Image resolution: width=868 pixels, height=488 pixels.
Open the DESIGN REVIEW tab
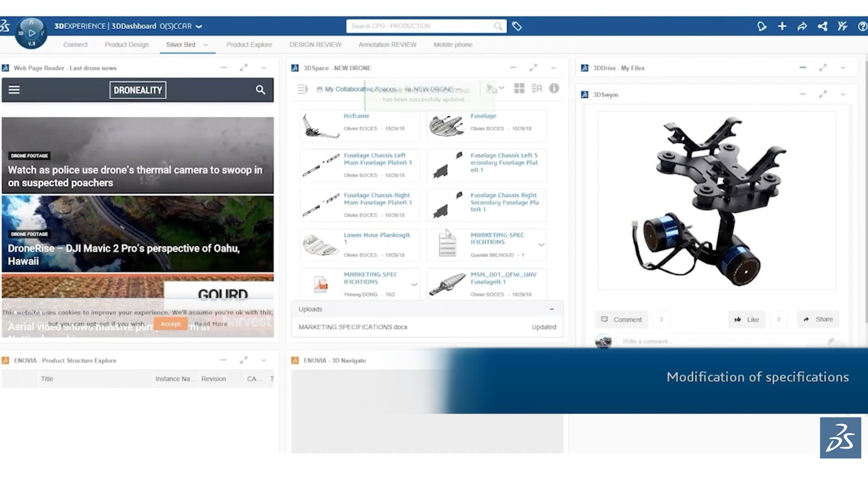[315, 45]
